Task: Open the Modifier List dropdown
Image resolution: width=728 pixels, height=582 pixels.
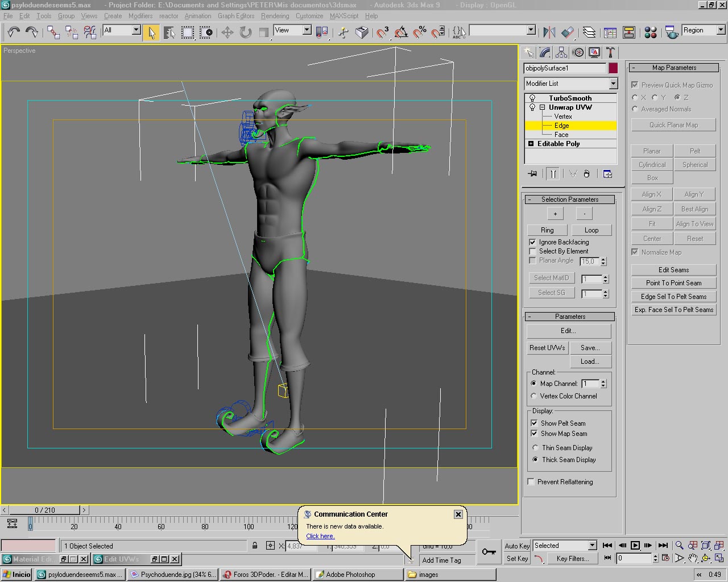Action: point(613,84)
